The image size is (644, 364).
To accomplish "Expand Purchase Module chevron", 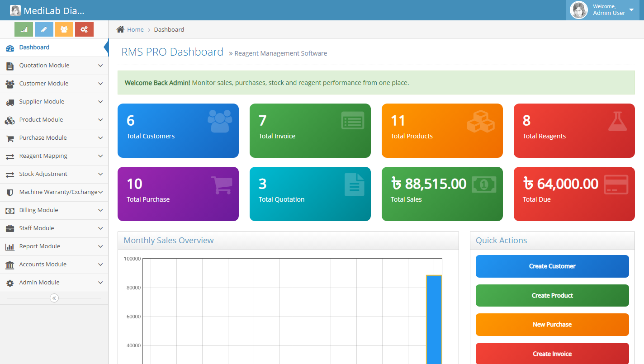I will tap(100, 138).
